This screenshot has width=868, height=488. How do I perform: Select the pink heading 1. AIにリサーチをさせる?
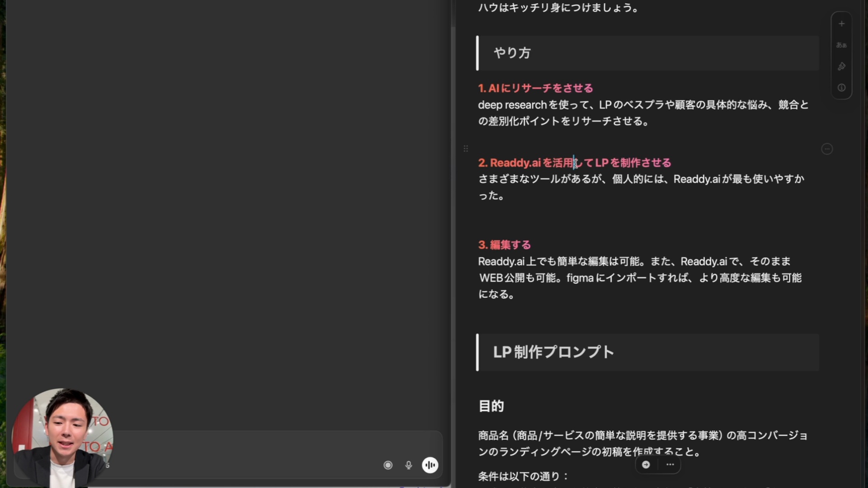click(536, 88)
